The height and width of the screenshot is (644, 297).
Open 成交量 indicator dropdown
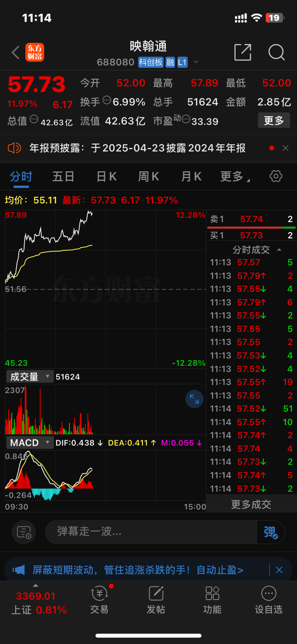coord(29,377)
